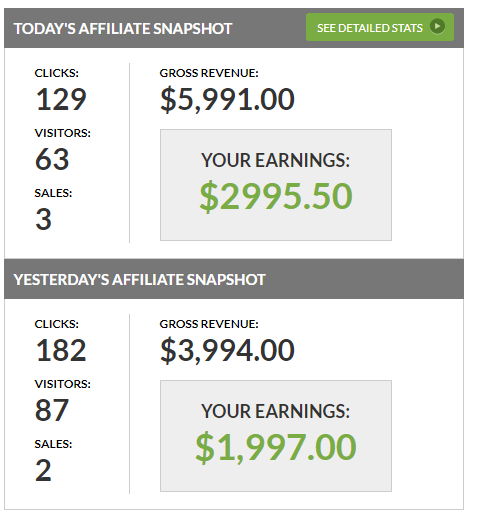Click today's visitors count 63
Viewport: 479px width, 517px height.
click(x=52, y=159)
